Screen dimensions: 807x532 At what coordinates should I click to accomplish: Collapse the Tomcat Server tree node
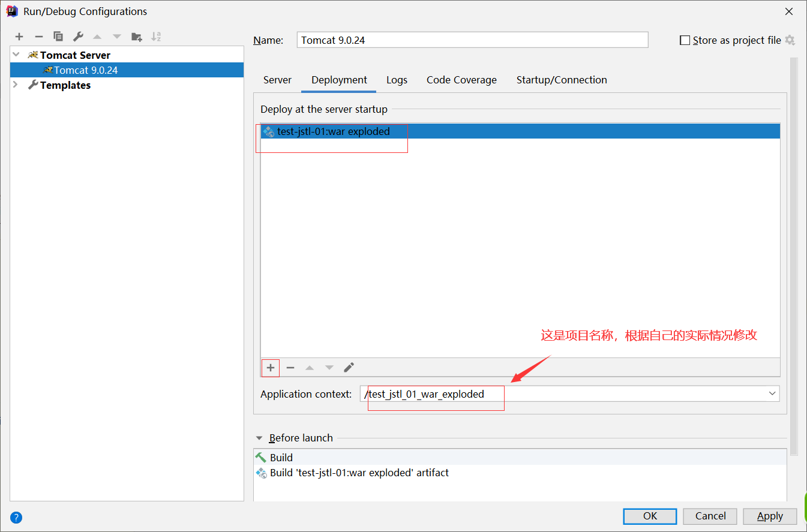[15, 55]
